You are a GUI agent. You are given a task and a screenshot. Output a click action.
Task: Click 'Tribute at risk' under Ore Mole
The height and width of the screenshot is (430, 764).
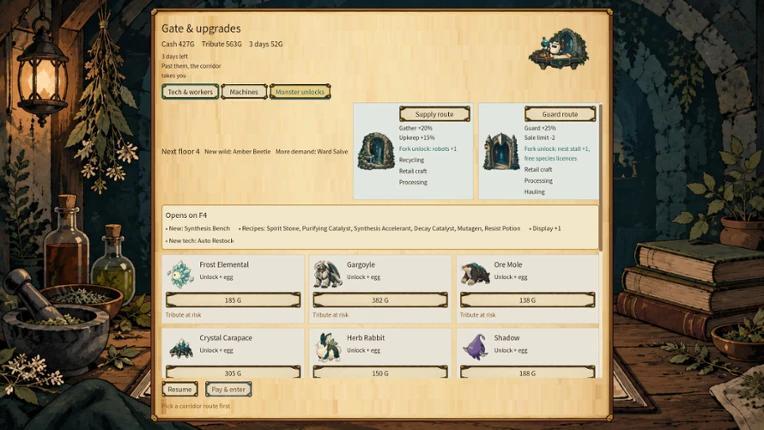478,315
